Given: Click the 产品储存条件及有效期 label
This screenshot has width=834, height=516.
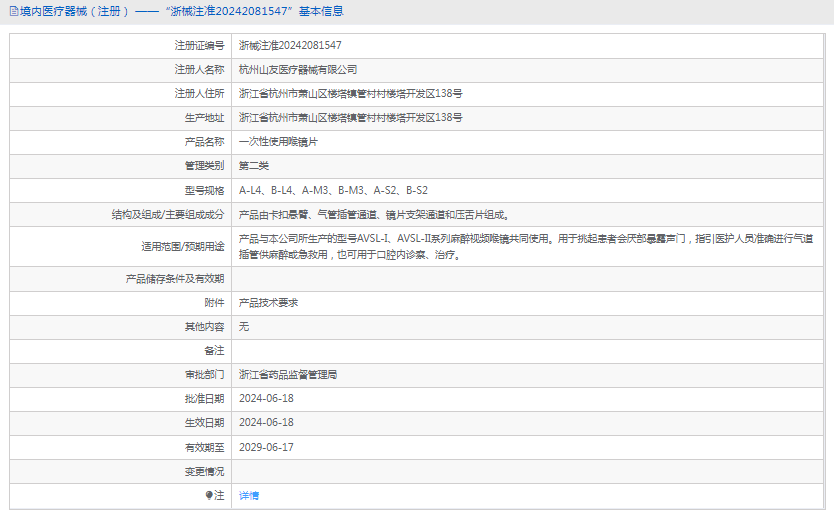Looking at the screenshot, I should [x=175, y=279].
